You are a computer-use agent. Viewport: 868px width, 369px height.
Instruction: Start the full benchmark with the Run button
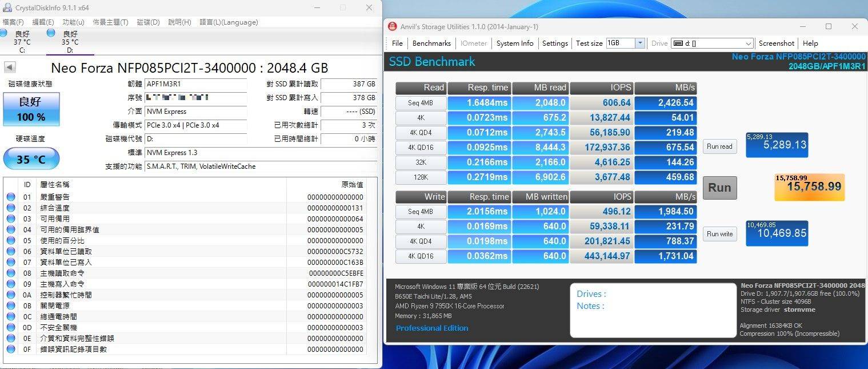point(719,188)
